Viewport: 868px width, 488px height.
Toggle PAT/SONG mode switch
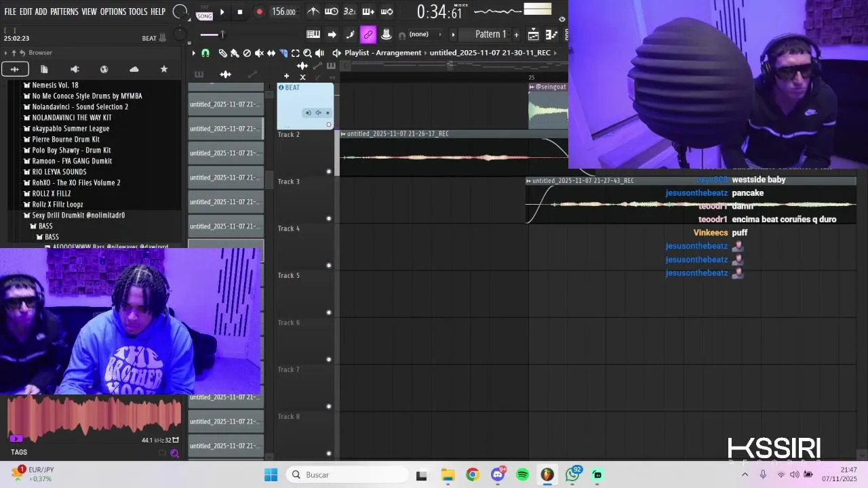pyautogui.click(x=204, y=12)
